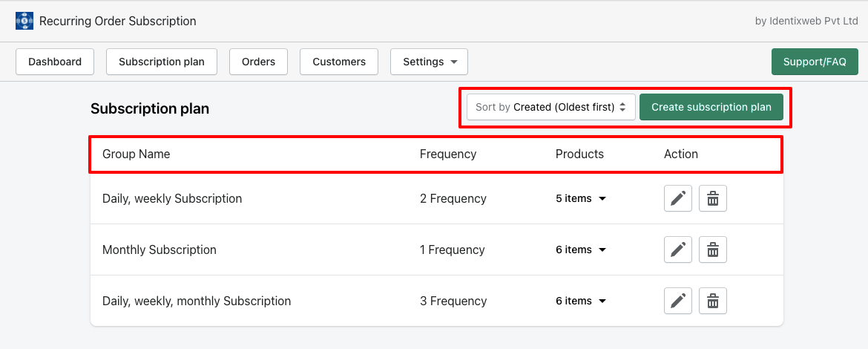Open the Subscription plan tab
The image size is (868, 349).
click(x=162, y=62)
